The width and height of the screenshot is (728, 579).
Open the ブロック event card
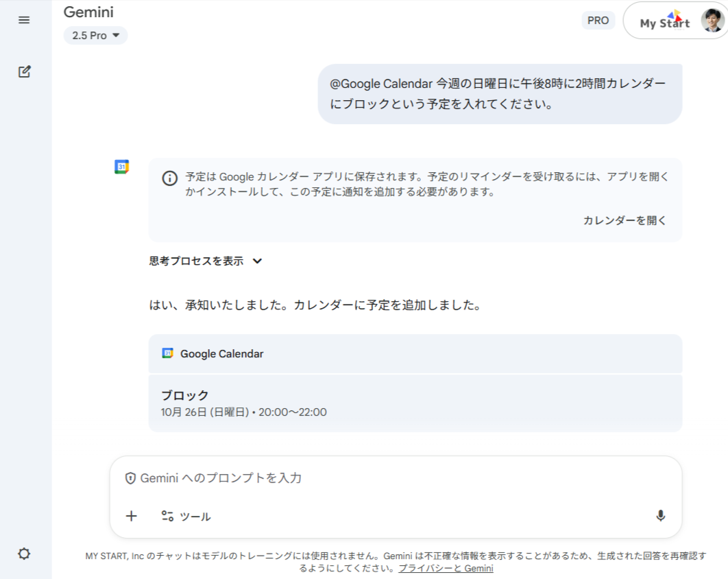[x=415, y=403]
